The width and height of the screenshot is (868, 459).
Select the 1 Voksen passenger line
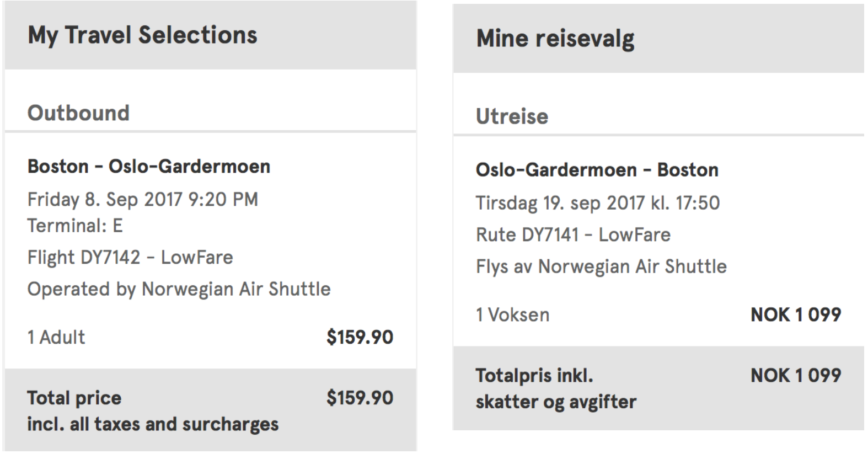512,315
